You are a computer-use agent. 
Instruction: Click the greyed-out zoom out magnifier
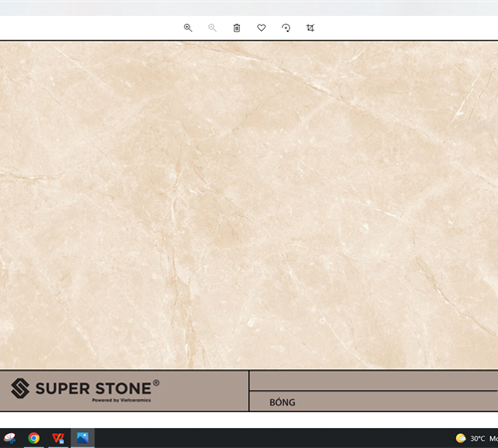pos(212,28)
